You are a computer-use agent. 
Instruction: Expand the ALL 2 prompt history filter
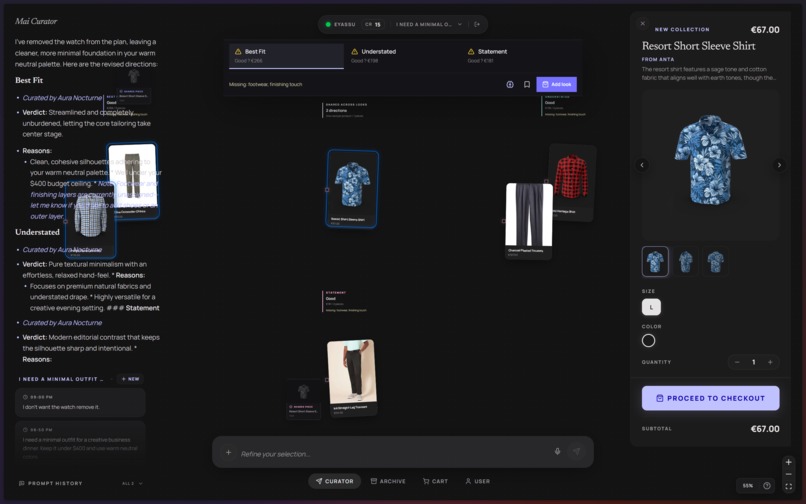click(x=132, y=483)
